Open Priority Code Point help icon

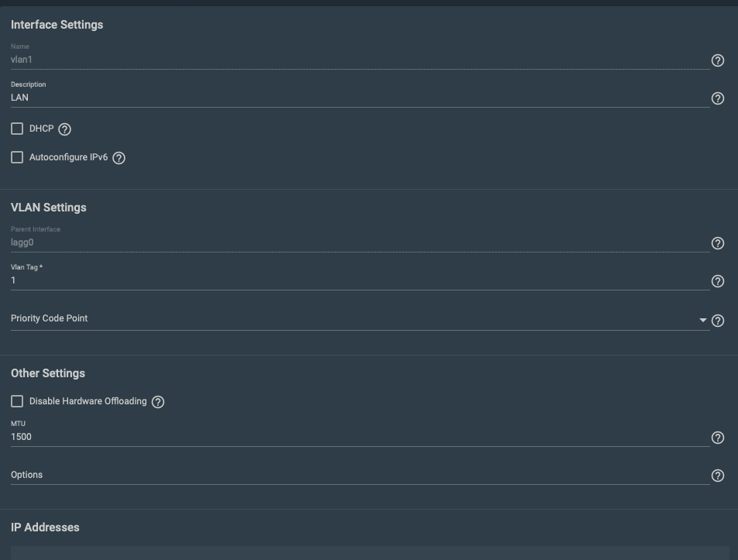(x=718, y=321)
